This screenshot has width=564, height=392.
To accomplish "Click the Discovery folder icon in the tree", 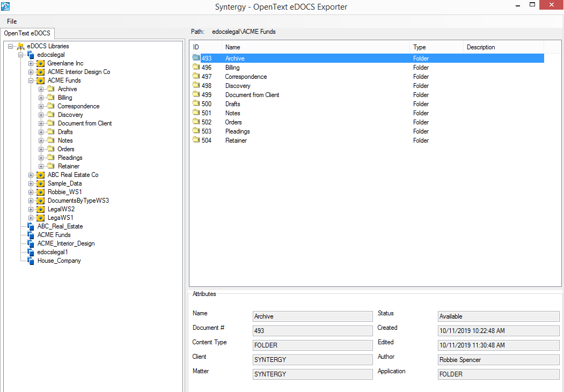I will [x=51, y=115].
